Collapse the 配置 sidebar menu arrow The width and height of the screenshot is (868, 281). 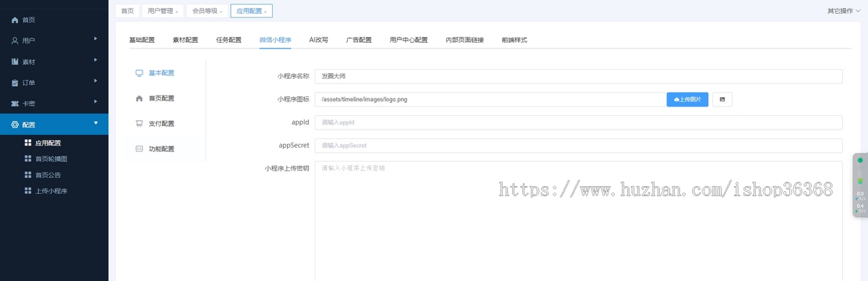click(95, 123)
